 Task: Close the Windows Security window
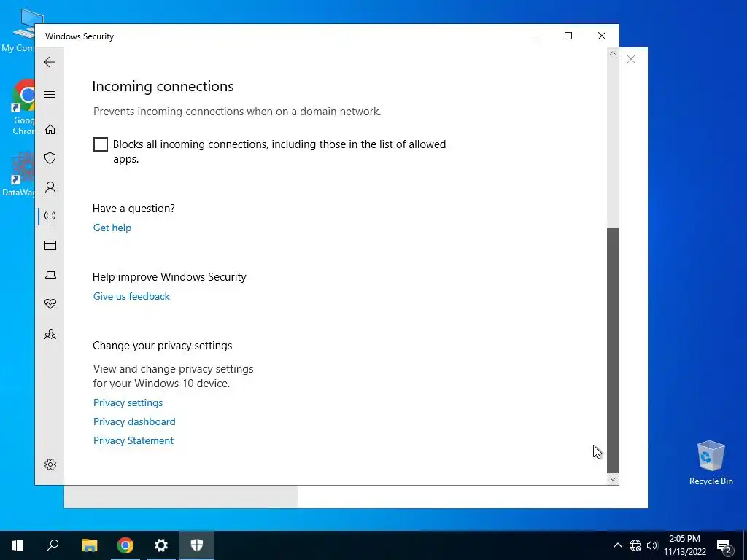tap(602, 36)
